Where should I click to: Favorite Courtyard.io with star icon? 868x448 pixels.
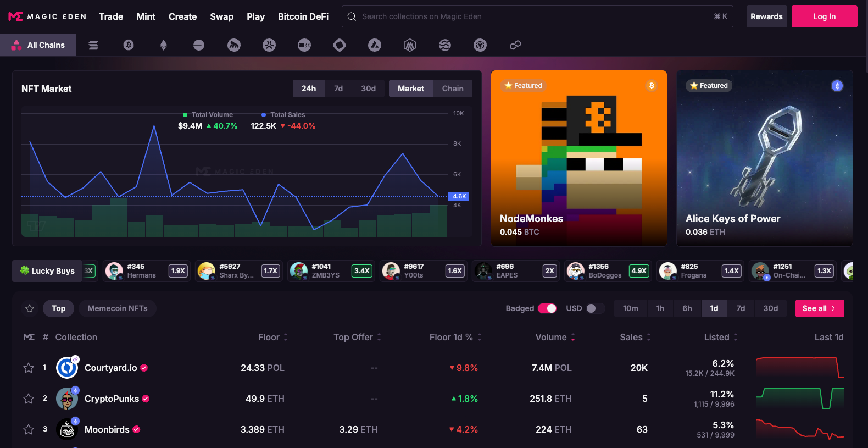(x=29, y=368)
